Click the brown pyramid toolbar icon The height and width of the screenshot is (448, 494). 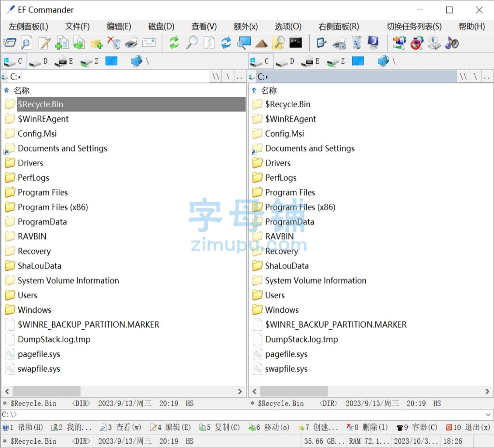click(261, 43)
